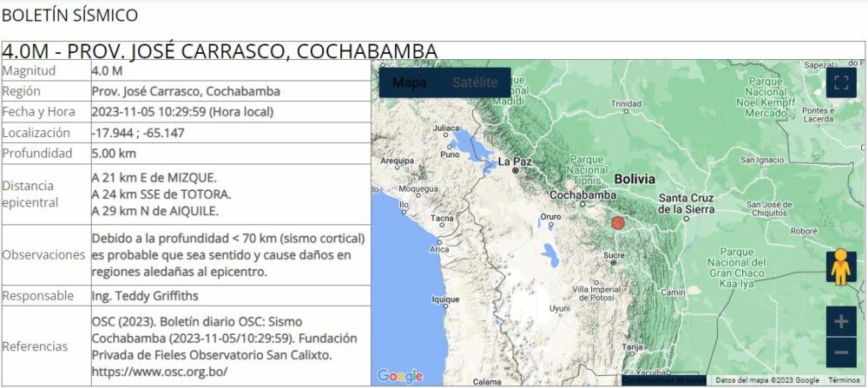Click the Localización coordinates value
The image size is (868, 388).
[138, 133]
